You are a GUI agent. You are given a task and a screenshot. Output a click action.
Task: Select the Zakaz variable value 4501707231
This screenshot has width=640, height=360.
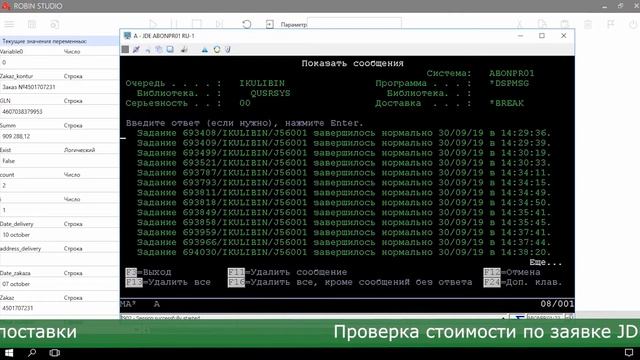[17, 308]
